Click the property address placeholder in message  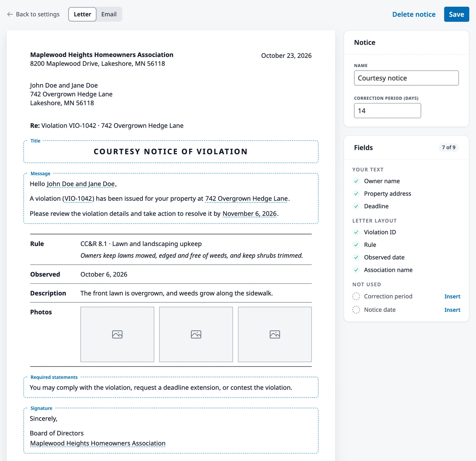point(246,199)
